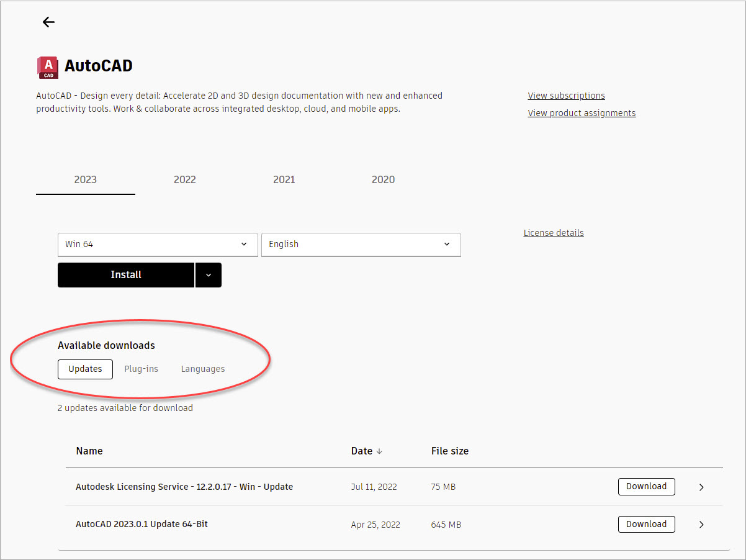Open the License details link
746x560 pixels.
[553, 232]
